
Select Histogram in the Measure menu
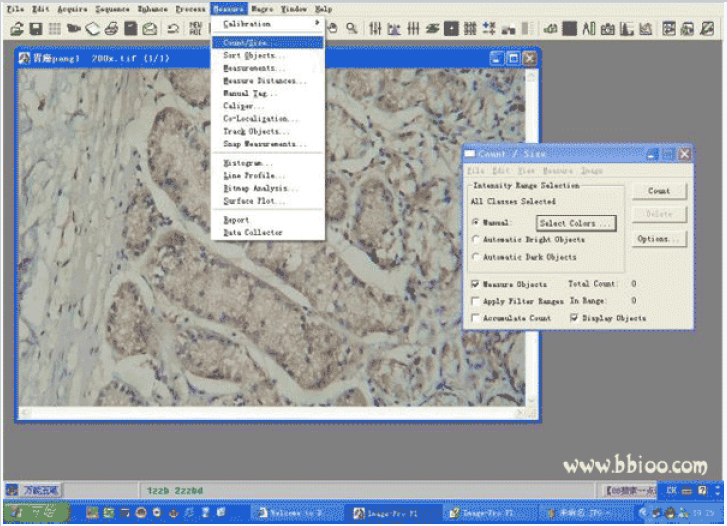click(x=248, y=163)
